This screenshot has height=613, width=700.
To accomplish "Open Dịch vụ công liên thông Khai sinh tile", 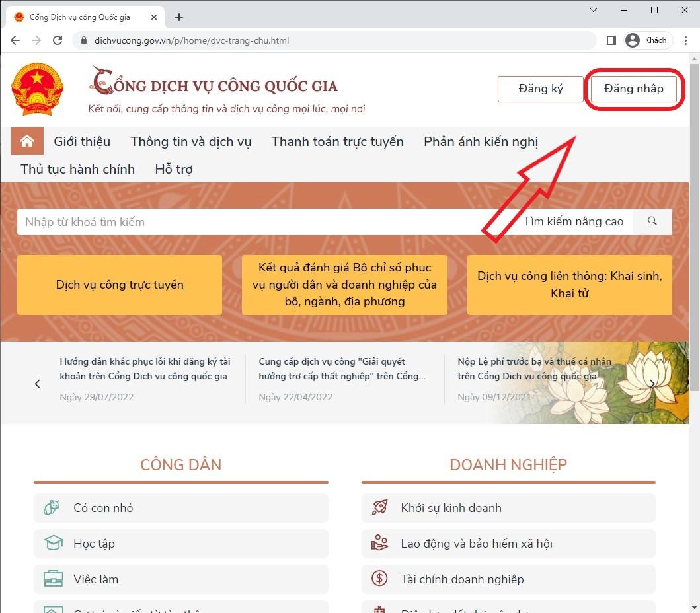I will 570,285.
